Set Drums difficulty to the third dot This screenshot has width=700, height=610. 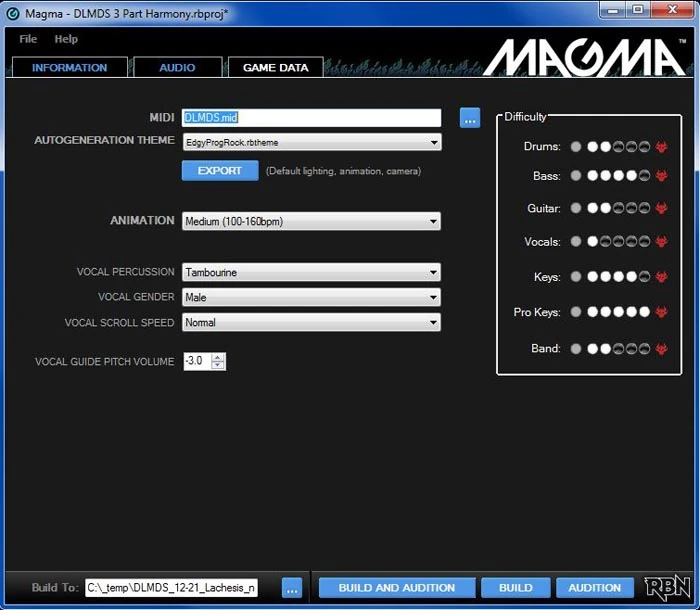(x=618, y=146)
